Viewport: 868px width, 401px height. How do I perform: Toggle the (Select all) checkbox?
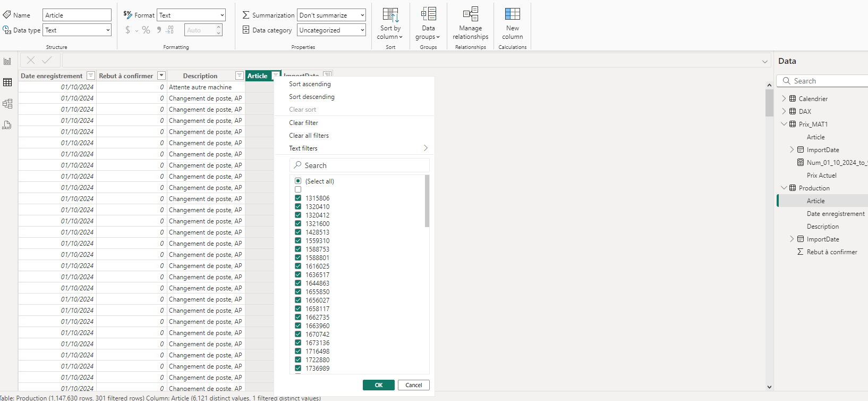298,181
